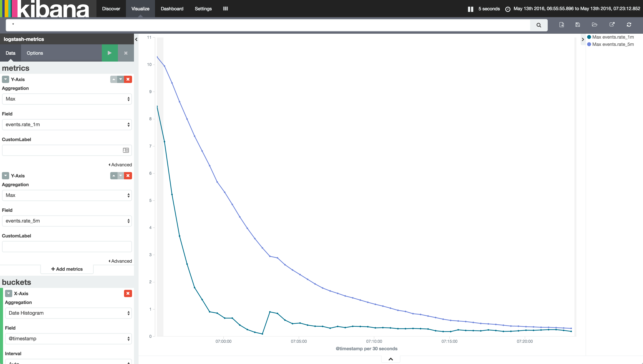Refresh the visualization icon
The width and height of the screenshot is (643, 364).
pyautogui.click(x=629, y=24)
